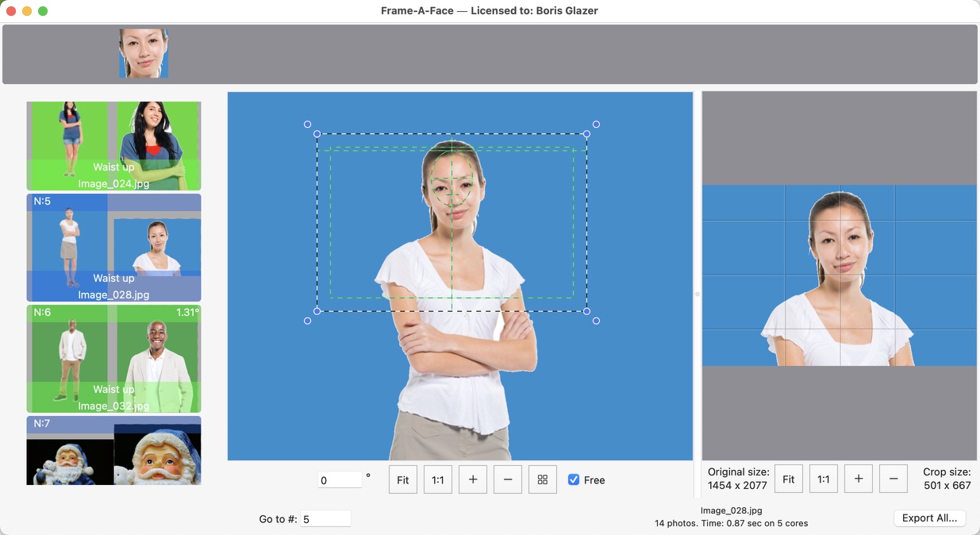Click the rotation angle input field
The height and width of the screenshot is (535, 980).
coord(340,479)
